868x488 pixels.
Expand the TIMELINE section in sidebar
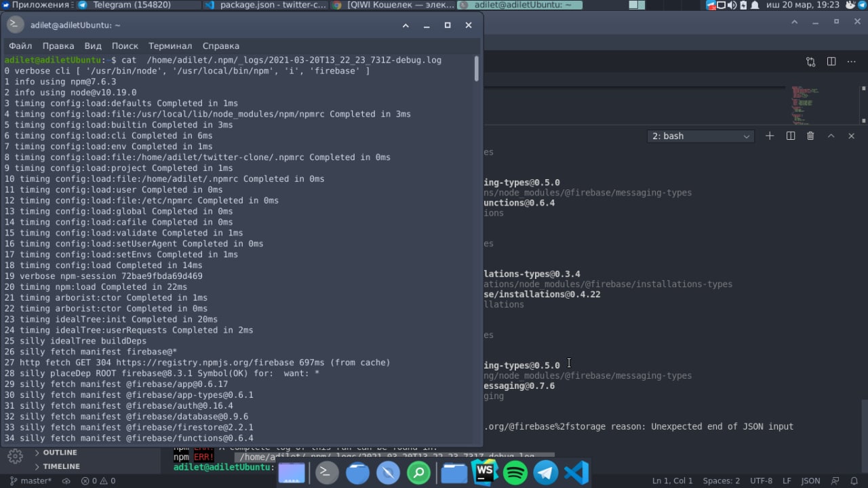[x=61, y=467]
